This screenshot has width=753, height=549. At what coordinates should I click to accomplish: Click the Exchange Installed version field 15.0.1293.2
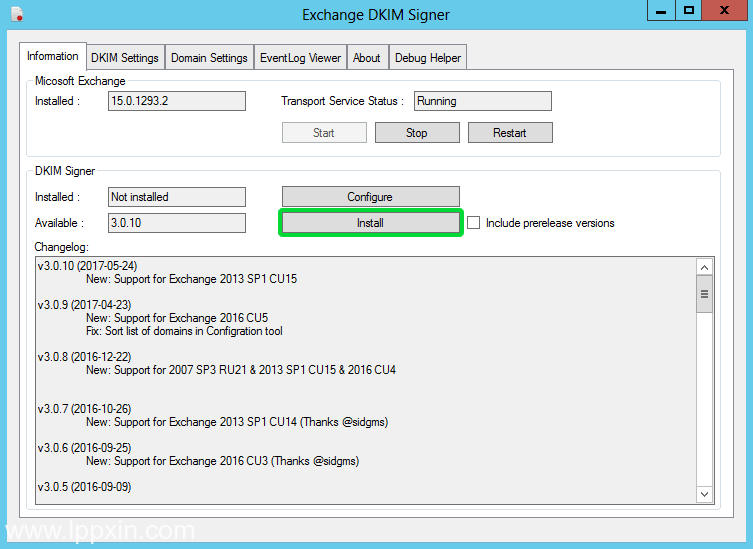(177, 101)
